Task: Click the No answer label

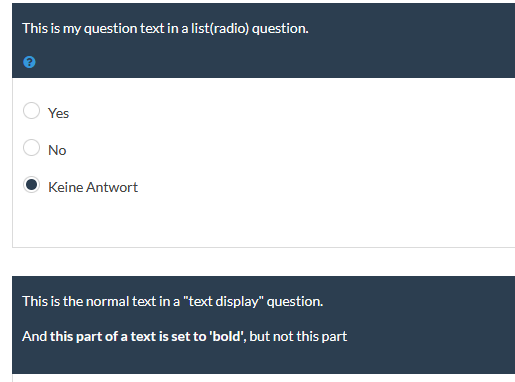Action: click(57, 150)
